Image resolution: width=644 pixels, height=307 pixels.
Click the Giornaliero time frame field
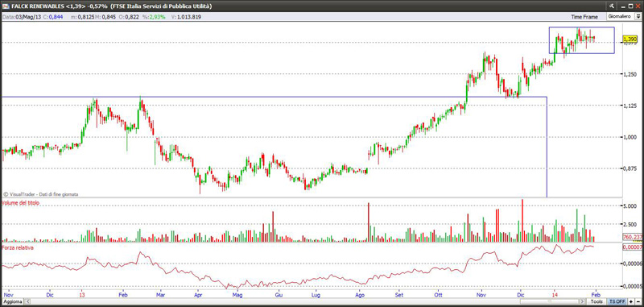tap(621, 16)
